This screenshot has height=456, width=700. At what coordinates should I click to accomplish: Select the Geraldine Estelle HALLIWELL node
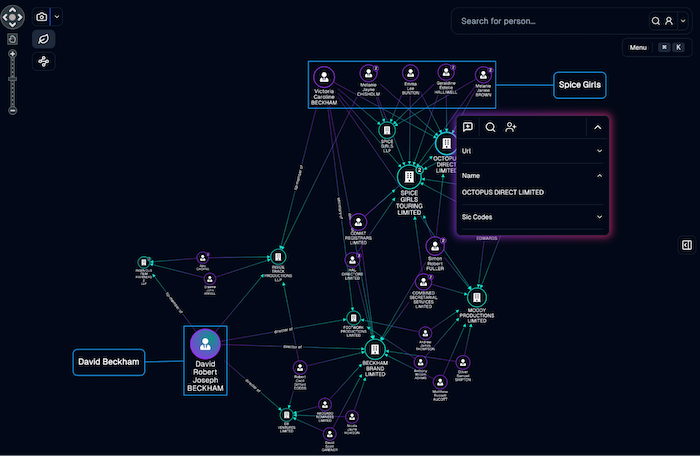pyautogui.click(x=446, y=72)
